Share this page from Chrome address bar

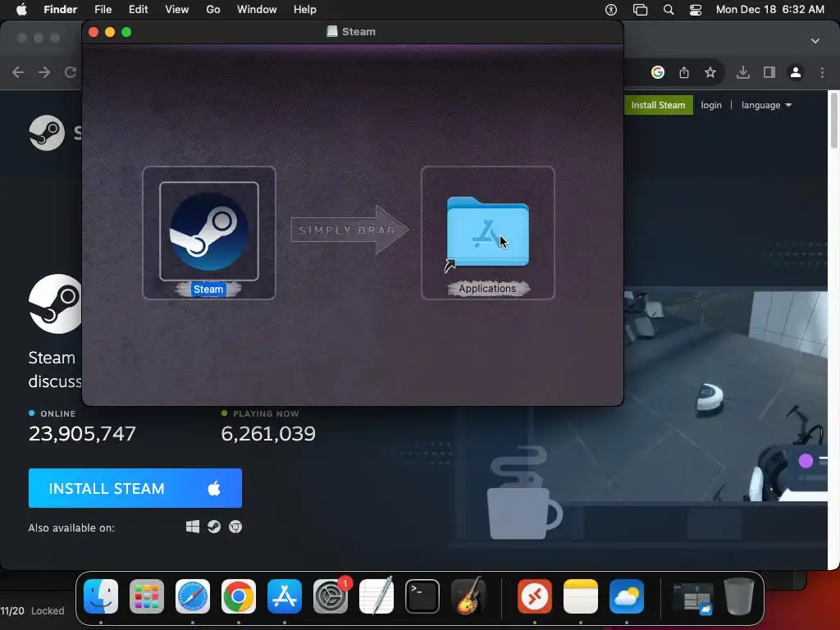click(684, 72)
